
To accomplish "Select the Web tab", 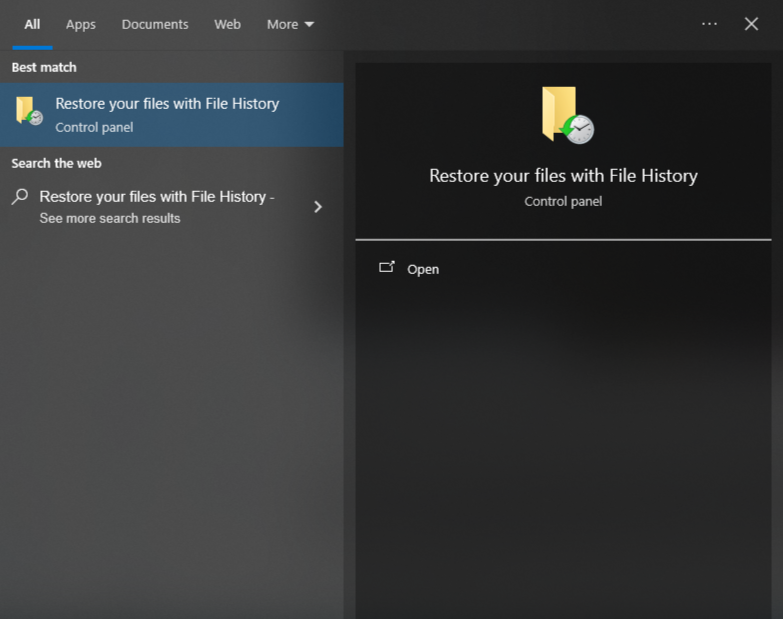I will coord(227,24).
